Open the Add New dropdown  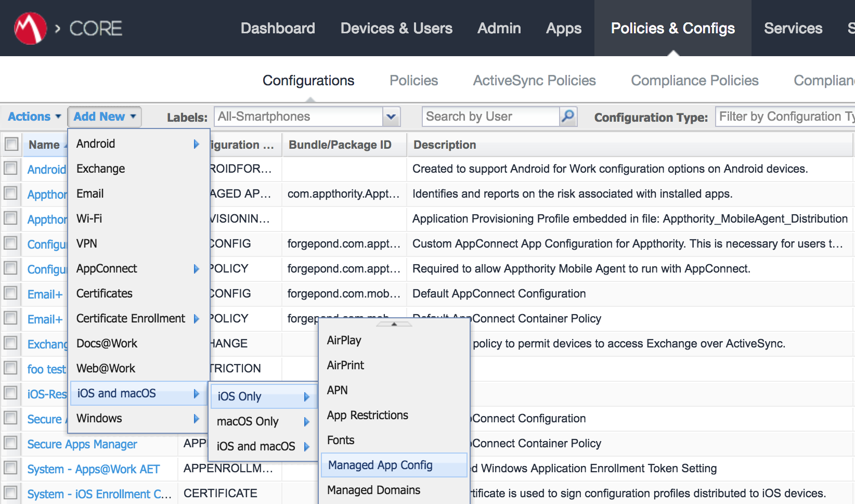click(x=103, y=116)
